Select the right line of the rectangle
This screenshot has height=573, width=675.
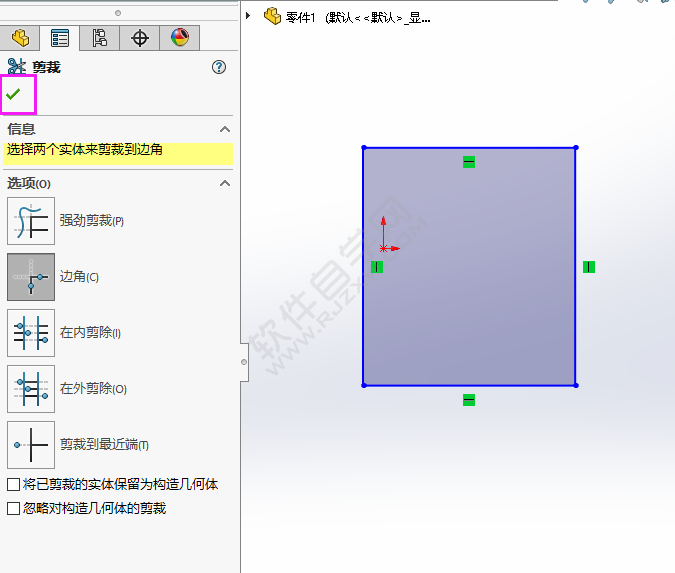coord(576,266)
